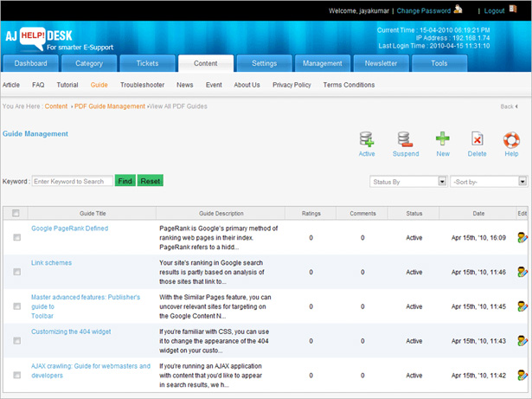
Task: Click the Change Password user icon
Action: [x=458, y=10]
